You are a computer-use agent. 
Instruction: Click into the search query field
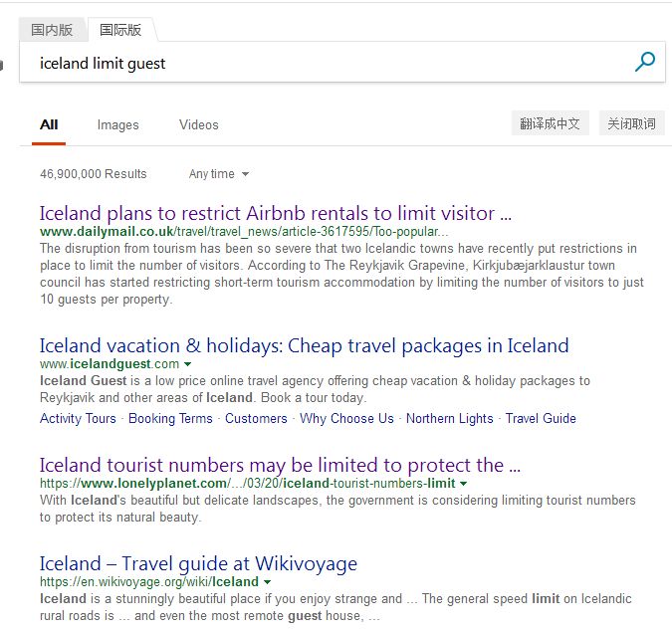click(326, 63)
